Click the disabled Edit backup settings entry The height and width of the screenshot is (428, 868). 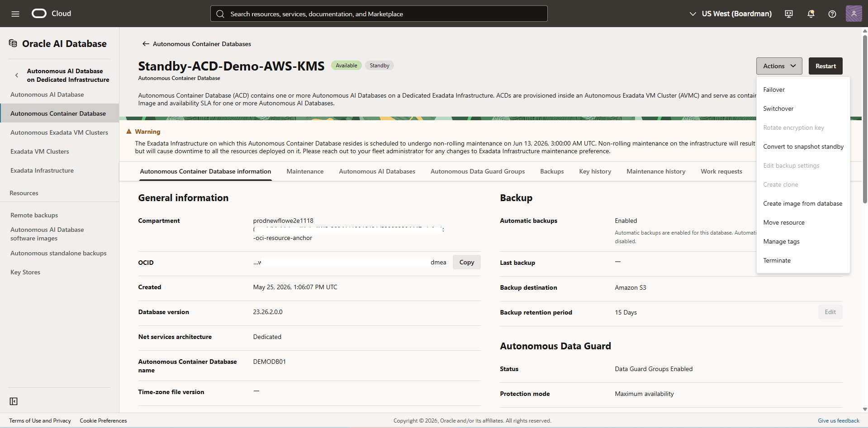[x=803, y=165]
